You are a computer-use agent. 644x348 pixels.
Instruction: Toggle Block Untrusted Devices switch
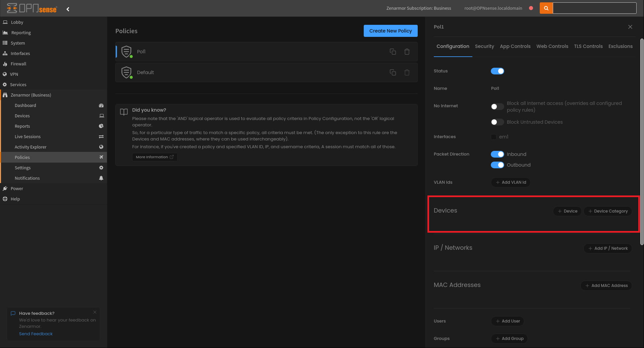coord(497,122)
